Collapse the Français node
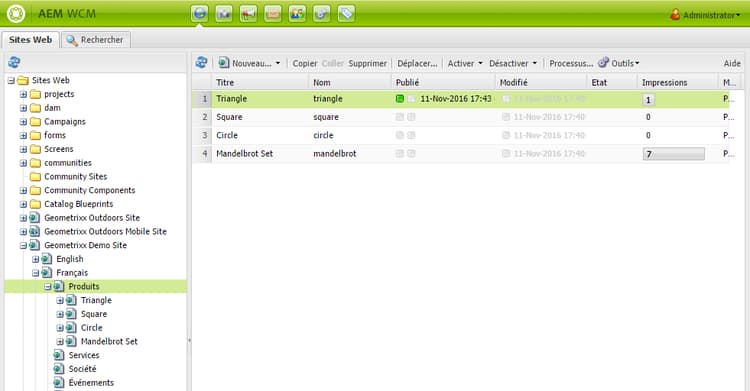Screen dimensions: 750x391 (x=35, y=273)
